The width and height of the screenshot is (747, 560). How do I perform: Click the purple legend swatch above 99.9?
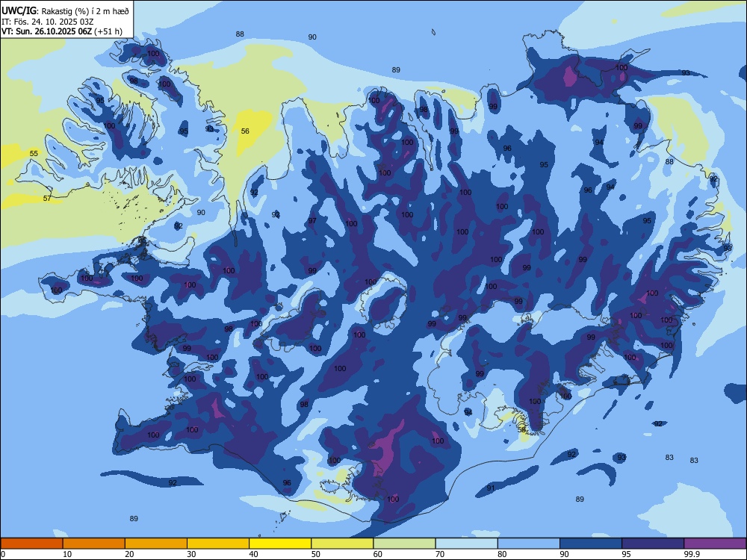(715, 544)
